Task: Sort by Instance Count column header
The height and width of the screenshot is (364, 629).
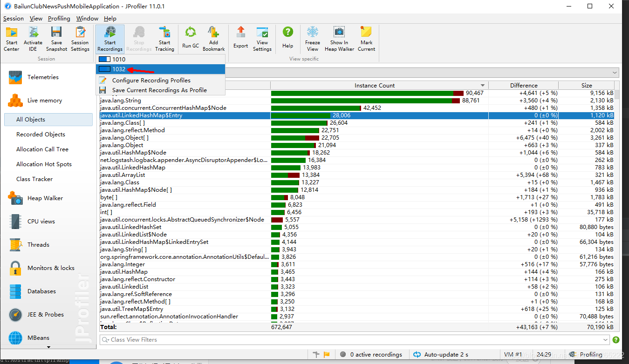Action: [379, 86]
